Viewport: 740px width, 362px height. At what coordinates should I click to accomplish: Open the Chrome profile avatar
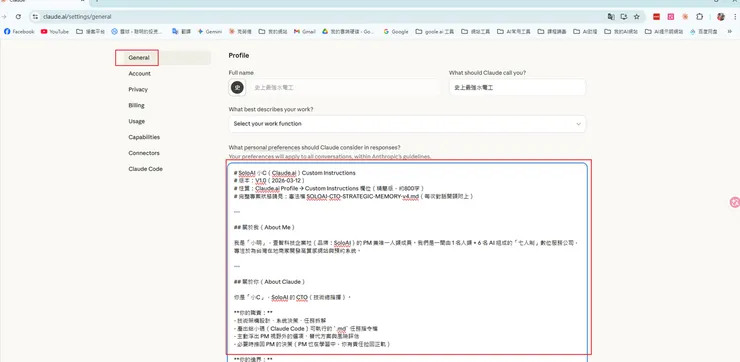click(x=720, y=17)
